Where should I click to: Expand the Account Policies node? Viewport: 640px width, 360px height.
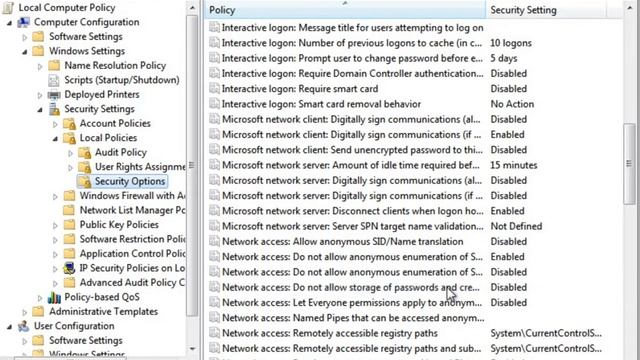tap(55, 124)
